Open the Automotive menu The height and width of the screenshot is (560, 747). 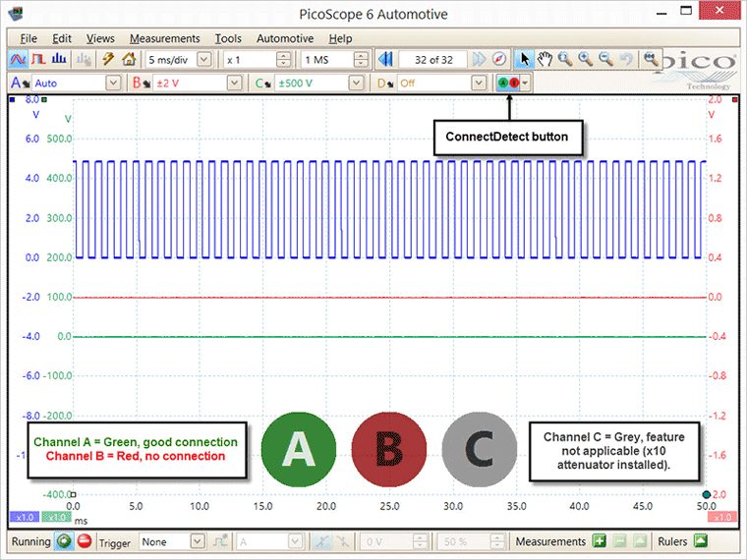(285, 38)
